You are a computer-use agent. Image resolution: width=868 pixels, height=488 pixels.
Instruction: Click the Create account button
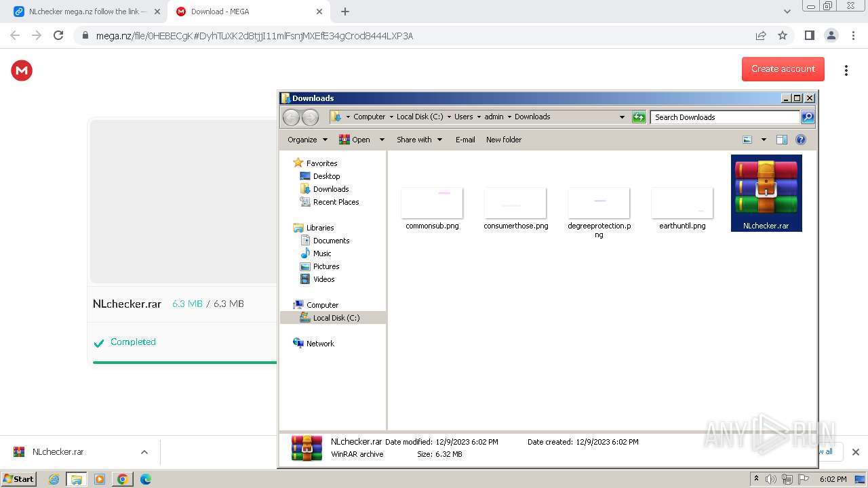click(783, 68)
